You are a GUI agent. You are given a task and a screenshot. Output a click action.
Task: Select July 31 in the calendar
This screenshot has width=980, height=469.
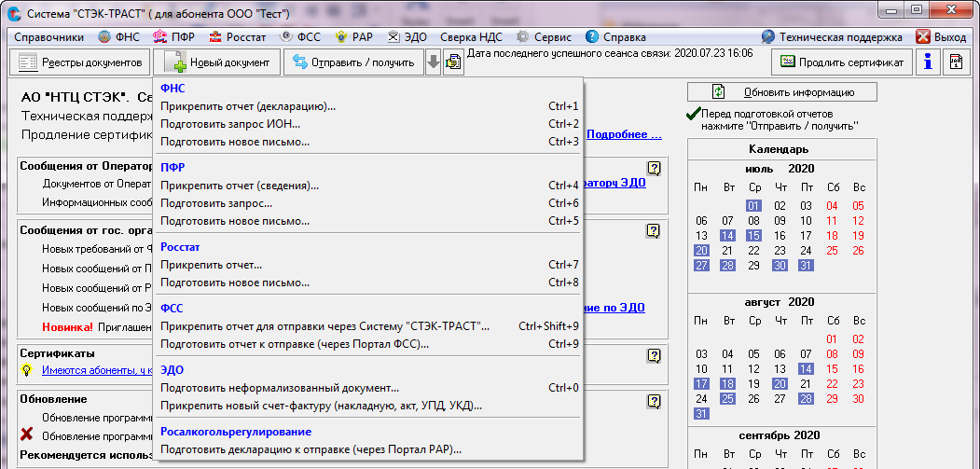pos(807,267)
